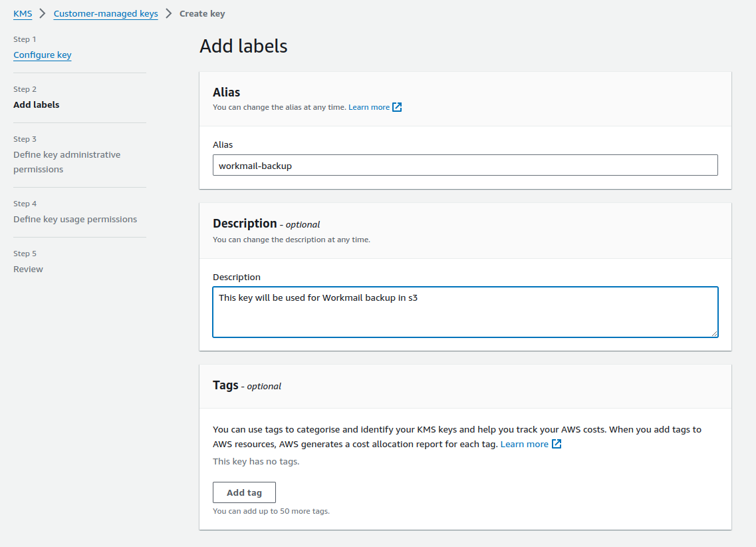
Task: Focus the Description text area
Action: click(x=465, y=312)
